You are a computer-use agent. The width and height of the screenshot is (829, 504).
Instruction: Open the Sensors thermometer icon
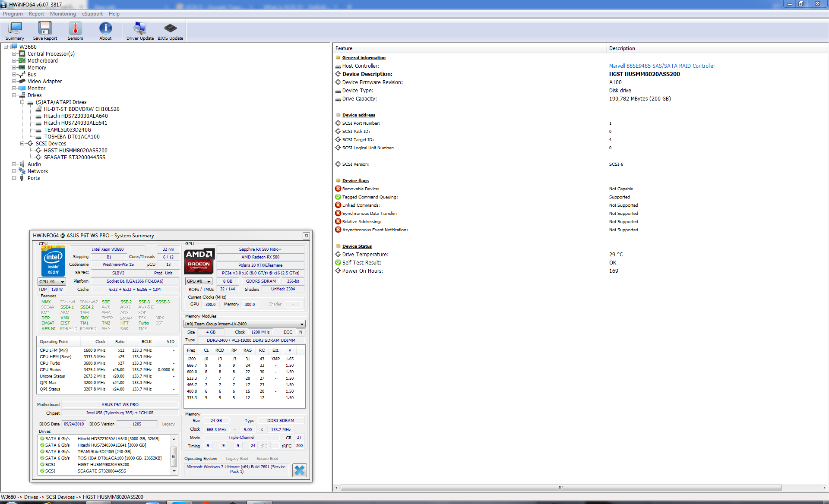click(x=75, y=31)
